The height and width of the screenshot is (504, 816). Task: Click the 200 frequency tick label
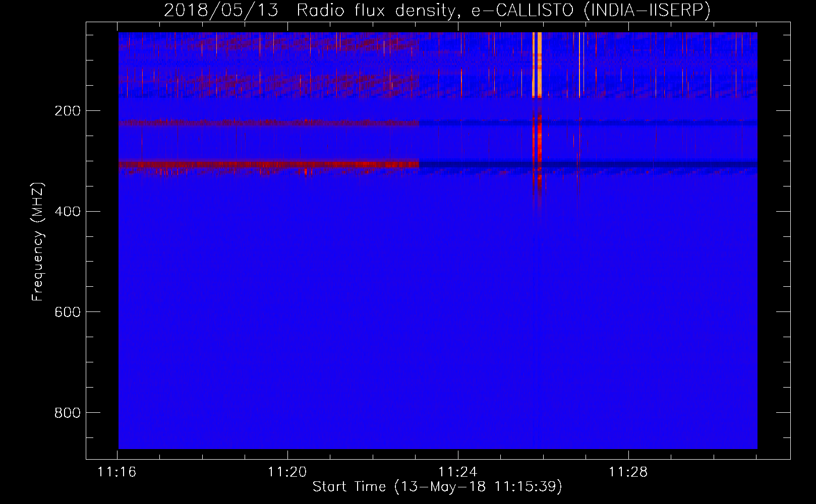pyautogui.click(x=68, y=111)
